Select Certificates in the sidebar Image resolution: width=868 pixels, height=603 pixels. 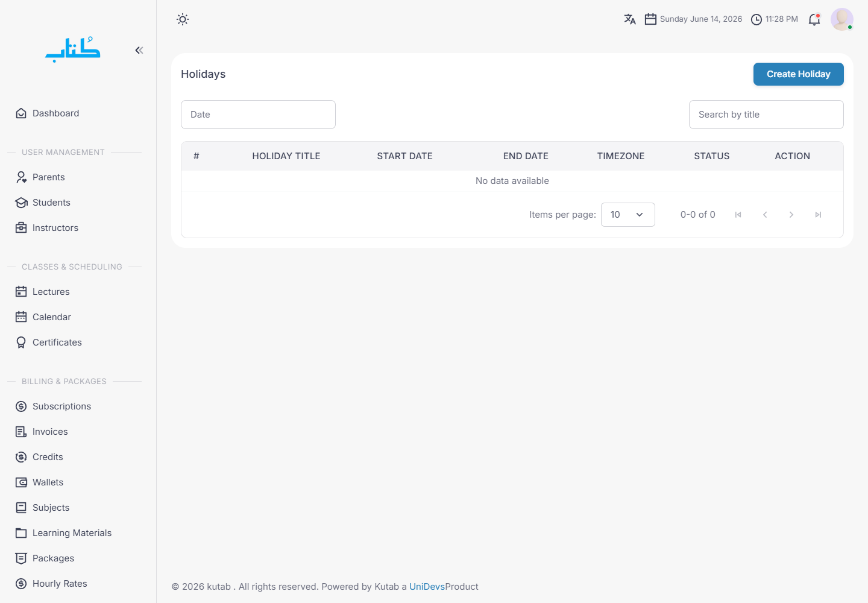[x=74, y=343]
